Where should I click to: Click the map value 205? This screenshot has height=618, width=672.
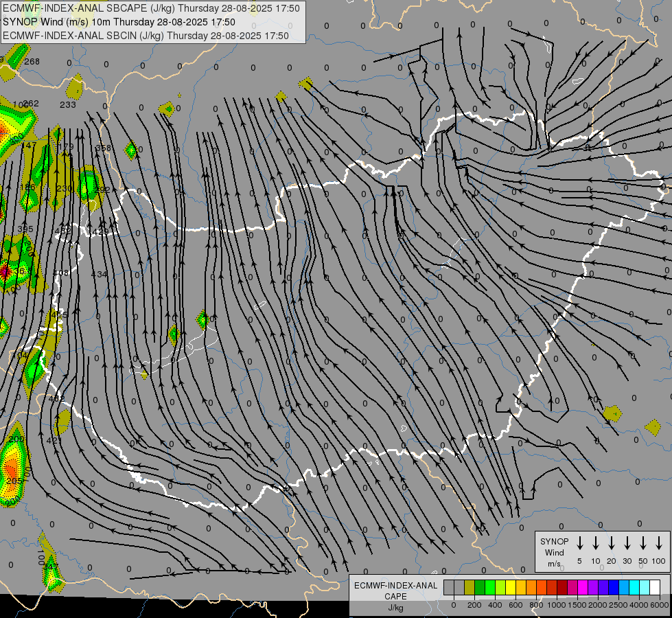(x=14, y=481)
